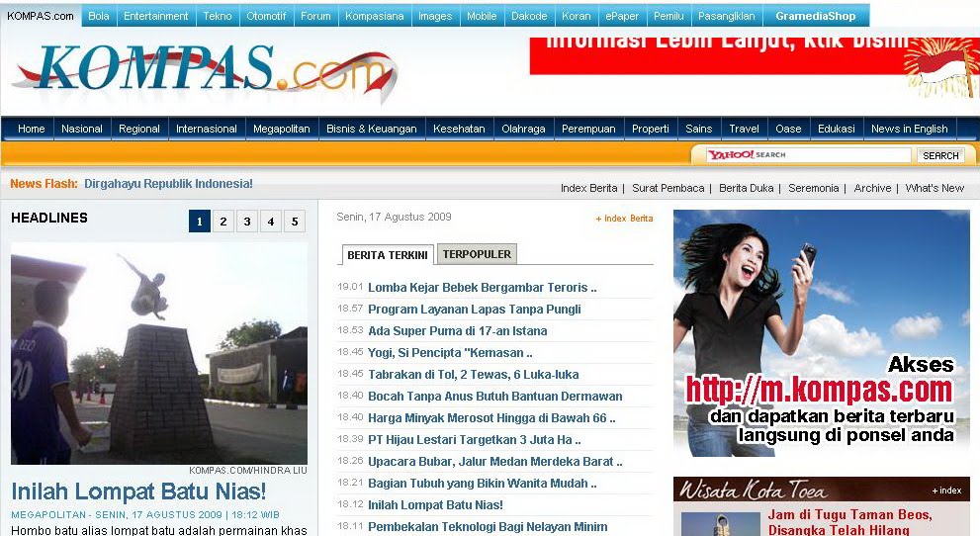
Task: Open Jam di Tugu Taman Beos article
Action: pyautogui.click(x=849, y=522)
